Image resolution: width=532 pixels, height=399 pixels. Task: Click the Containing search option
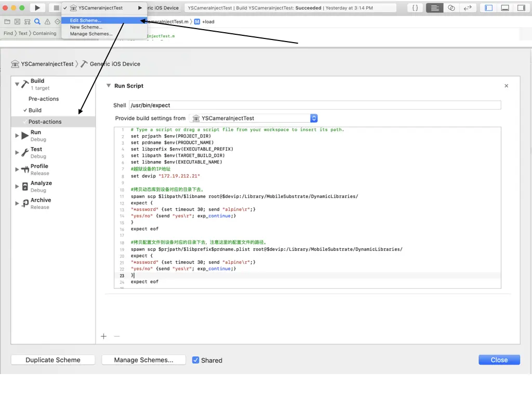click(45, 33)
